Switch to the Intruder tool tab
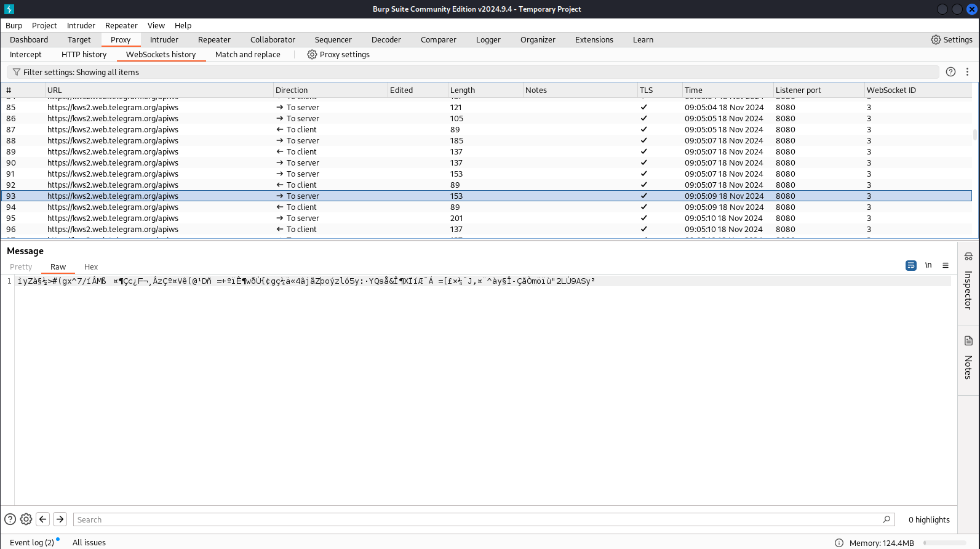This screenshot has height=549, width=980. pos(164,39)
